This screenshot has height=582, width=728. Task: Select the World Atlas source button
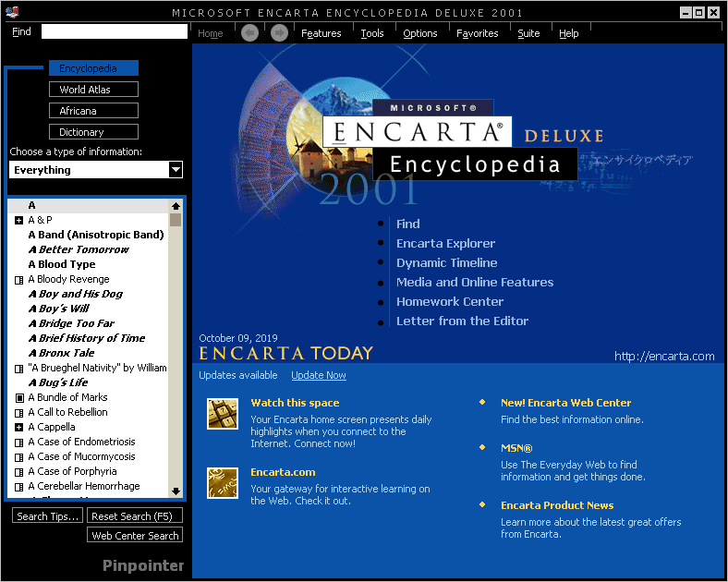click(94, 89)
